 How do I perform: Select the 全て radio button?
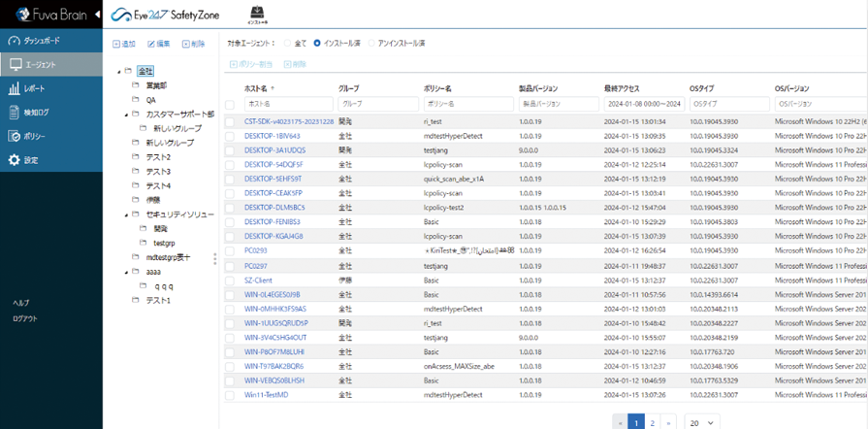[287, 43]
